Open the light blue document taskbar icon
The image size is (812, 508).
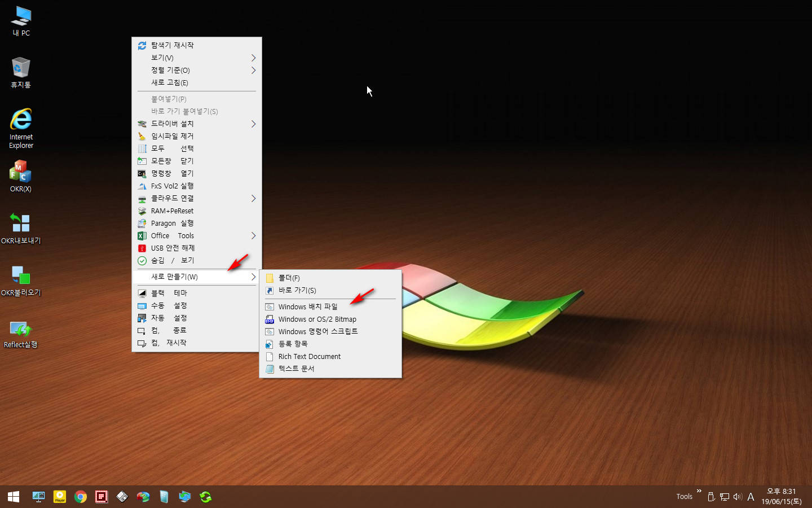point(164,497)
